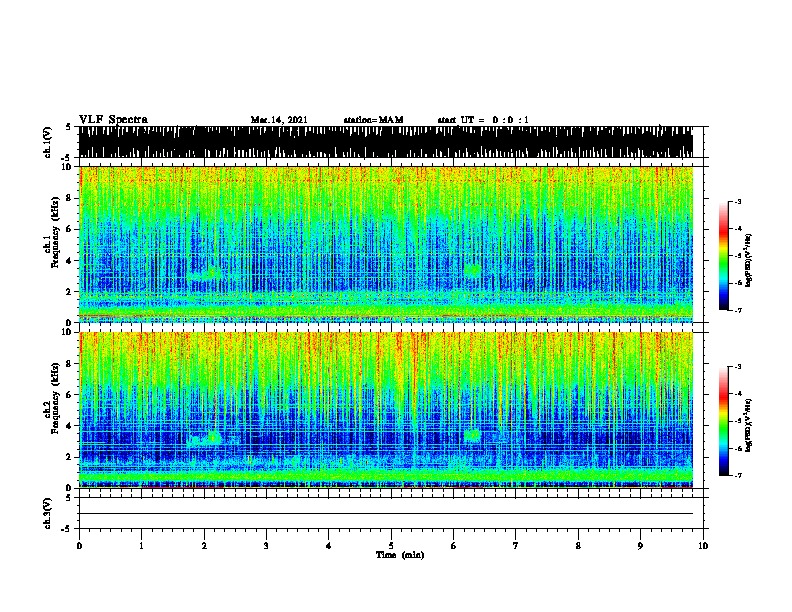
Task: Click time axis tick label "0"
Action: click(79, 546)
